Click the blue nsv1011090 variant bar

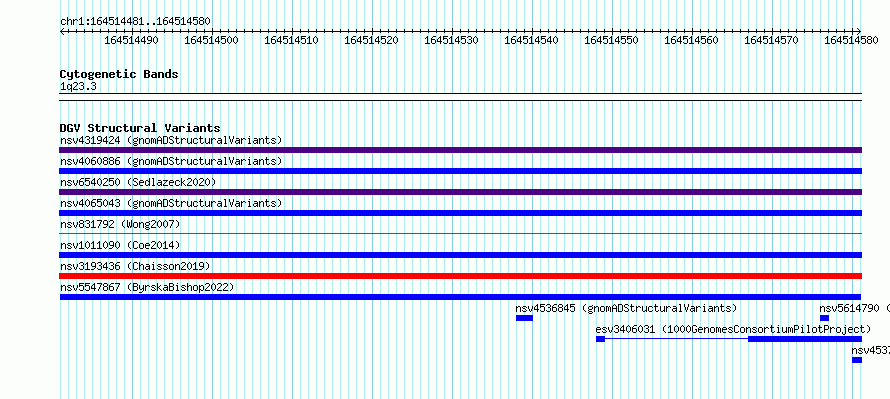(x=460, y=255)
